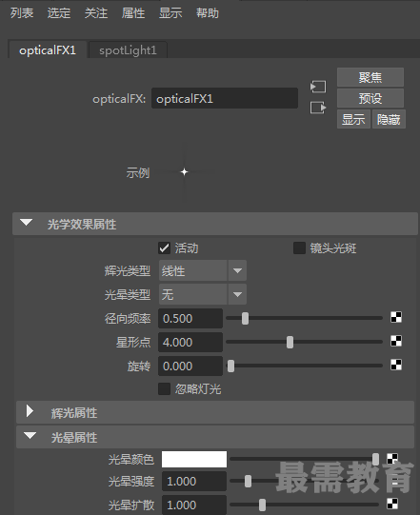
Task: Click the 光晕颜色 slider handle
Action: point(375,459)
